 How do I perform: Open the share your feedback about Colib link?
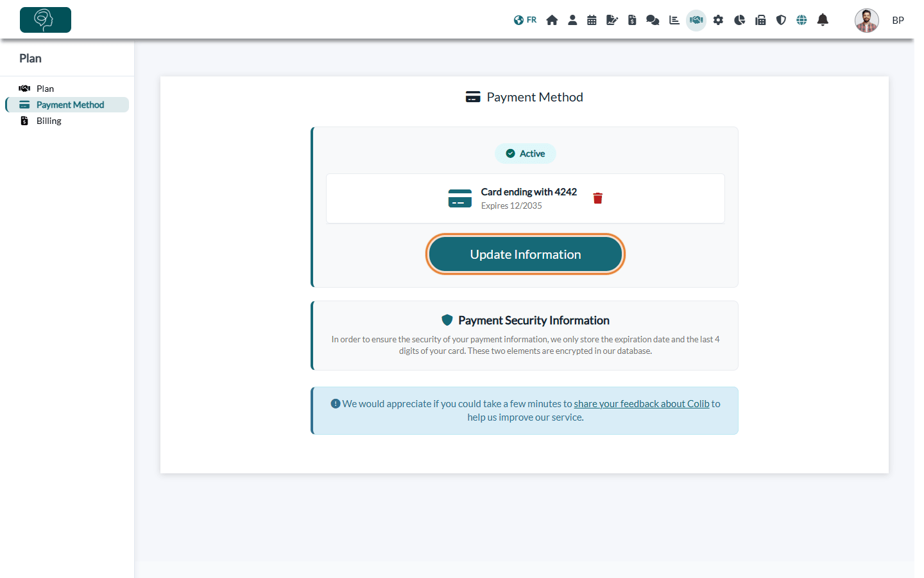coord(642,404)
